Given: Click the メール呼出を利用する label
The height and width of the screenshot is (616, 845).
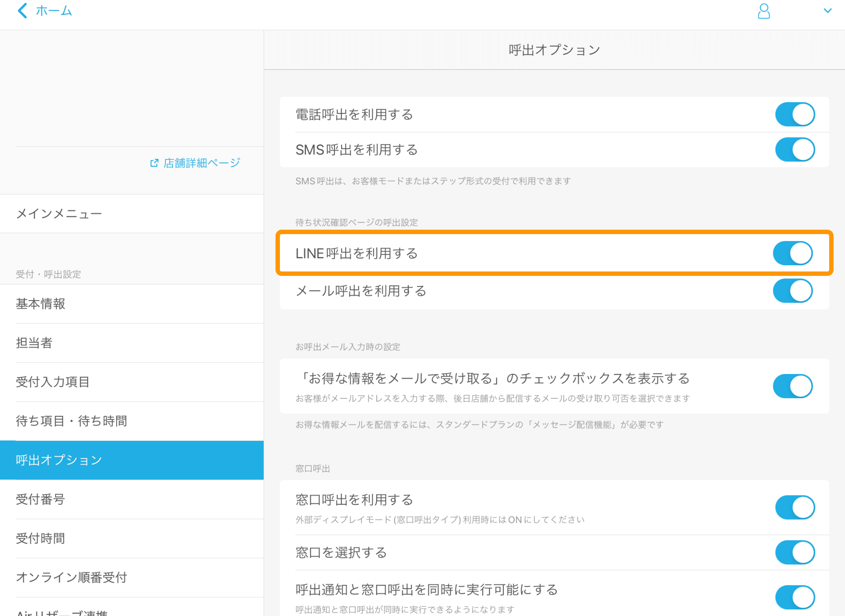Looking at the screenshot, I should pos(361,291).
